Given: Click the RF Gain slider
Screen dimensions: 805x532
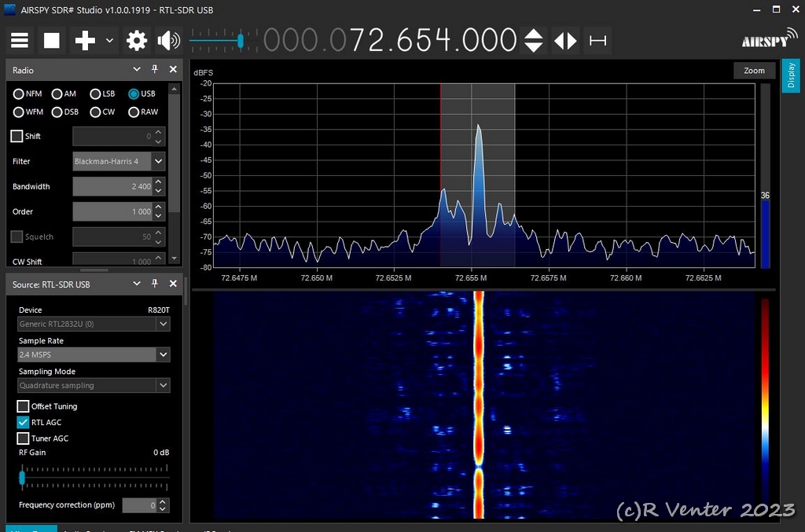Looking at the screenshot, I should 94,476.
